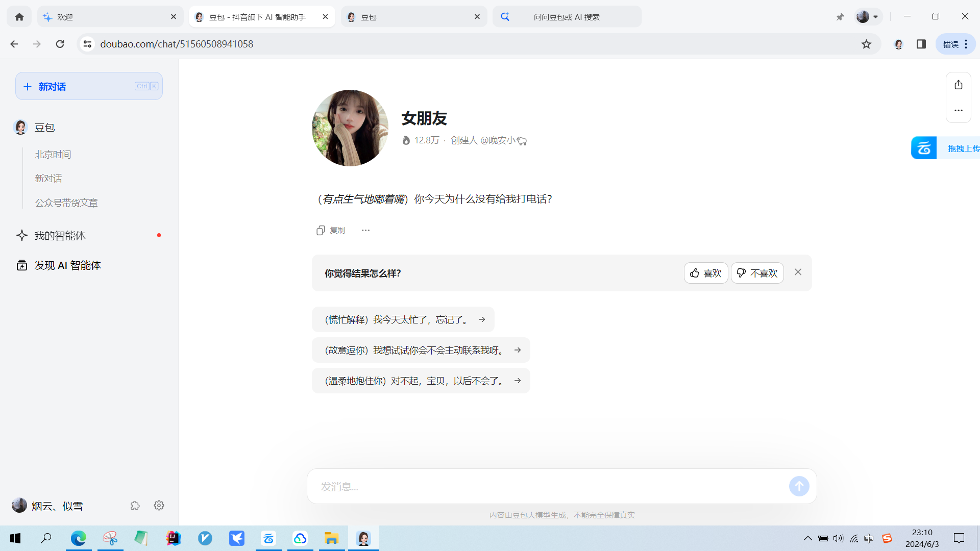Click the 喜欢 thumbs-up button
980x551 pixels.
705,273
